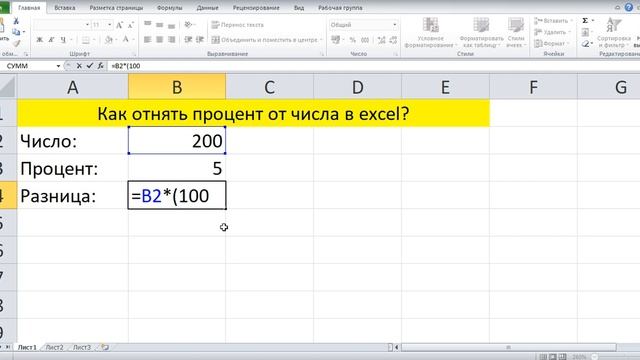Select cell B3 containing 5

click(177, 168)
